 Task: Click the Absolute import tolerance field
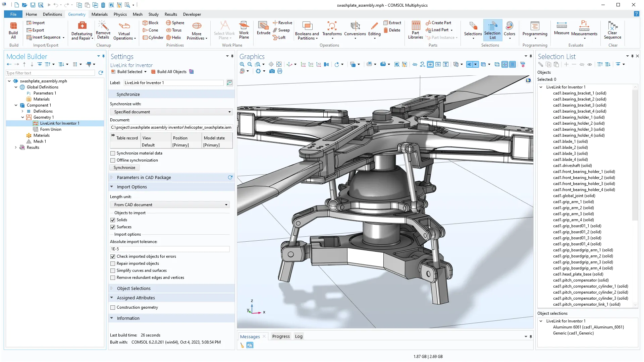click(170, 249)
